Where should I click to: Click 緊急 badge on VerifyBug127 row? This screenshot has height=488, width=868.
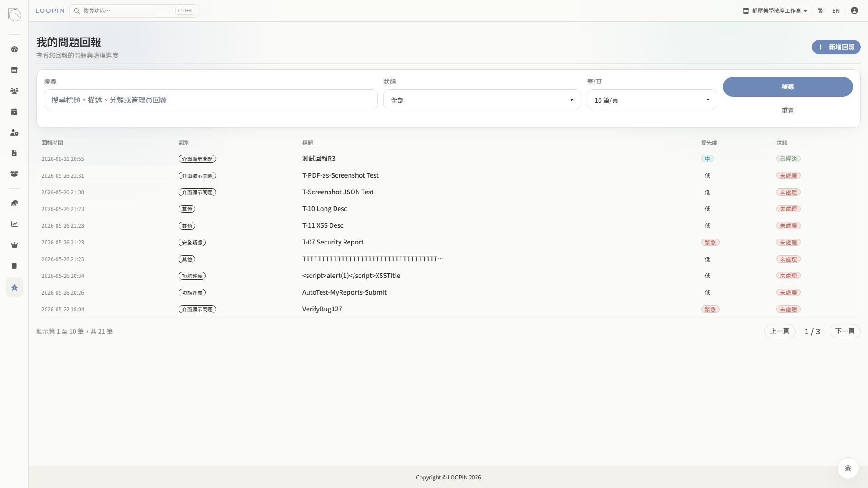[x=710, y=310]
